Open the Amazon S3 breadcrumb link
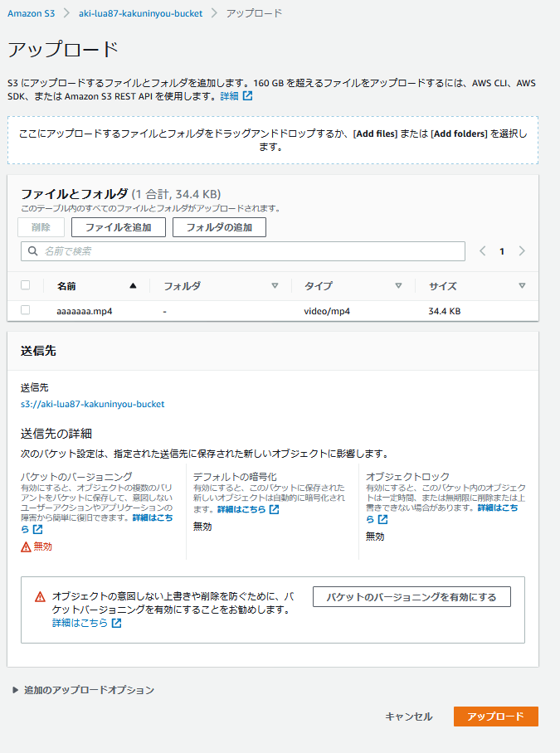 tap(32, 13)
